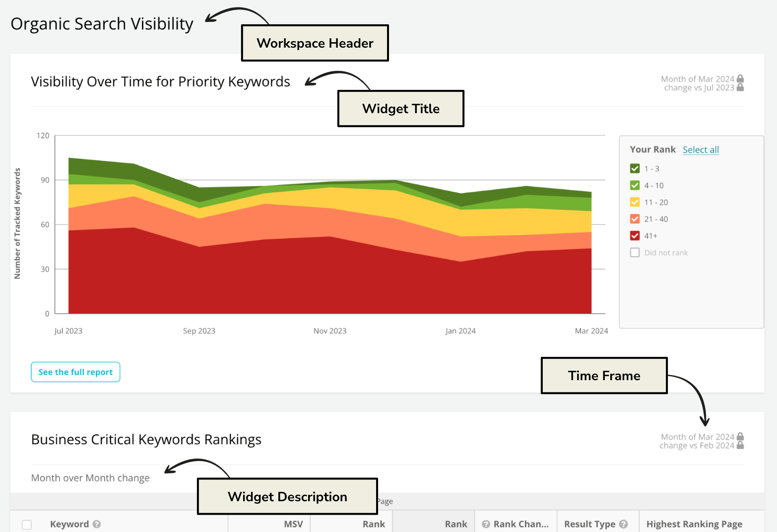Click the Your Rank legend heading
The image size is (777, 532).
653,149
